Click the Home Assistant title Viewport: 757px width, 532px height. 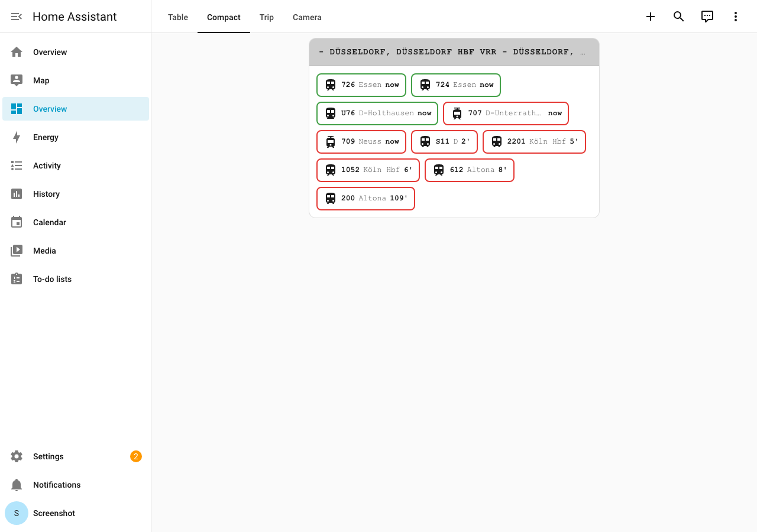click(x=75, y=17)
